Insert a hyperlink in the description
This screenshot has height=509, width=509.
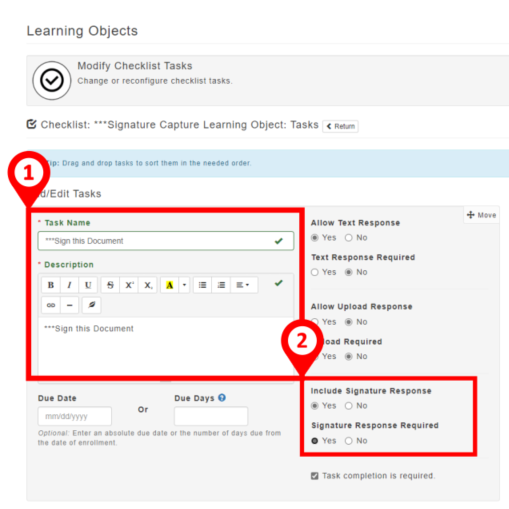coord(51,305)
